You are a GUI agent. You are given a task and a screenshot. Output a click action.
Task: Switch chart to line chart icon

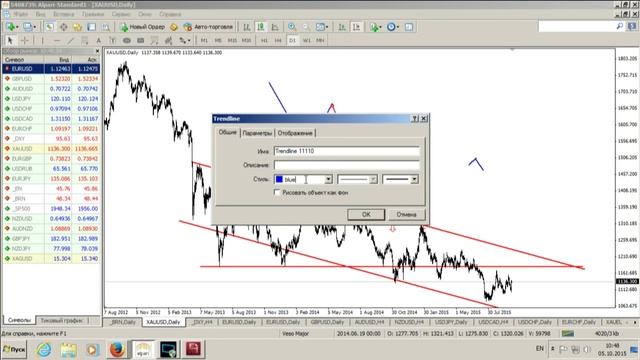coord(275,27)
